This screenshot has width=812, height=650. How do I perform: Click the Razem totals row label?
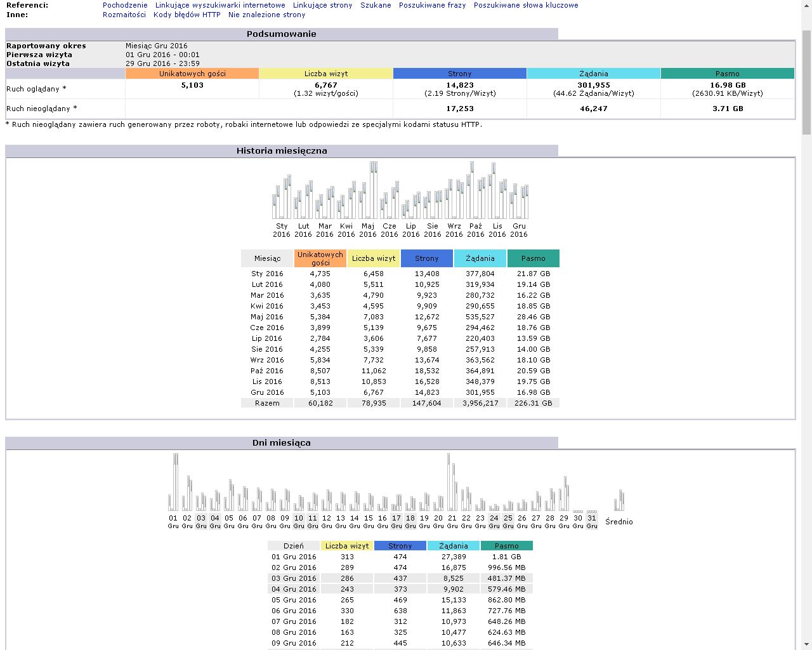[267, 403]
